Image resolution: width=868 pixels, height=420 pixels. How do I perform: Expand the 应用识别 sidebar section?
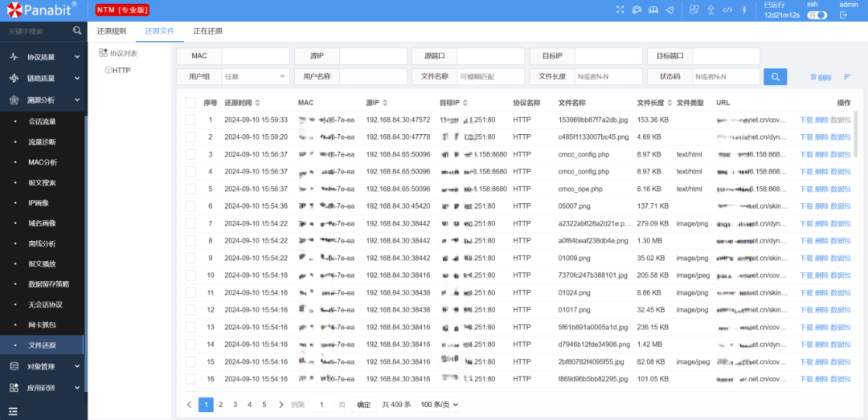click(77, 388)
